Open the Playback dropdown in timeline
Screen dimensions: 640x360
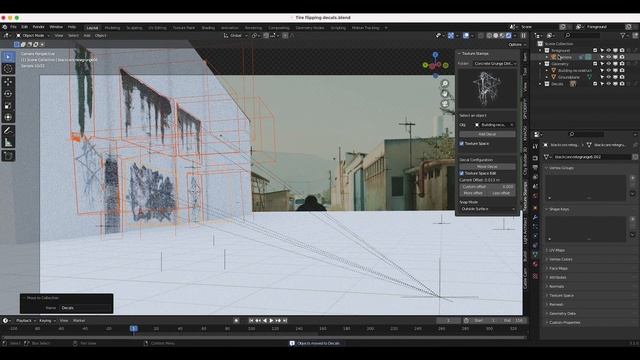tap(26, 321)
